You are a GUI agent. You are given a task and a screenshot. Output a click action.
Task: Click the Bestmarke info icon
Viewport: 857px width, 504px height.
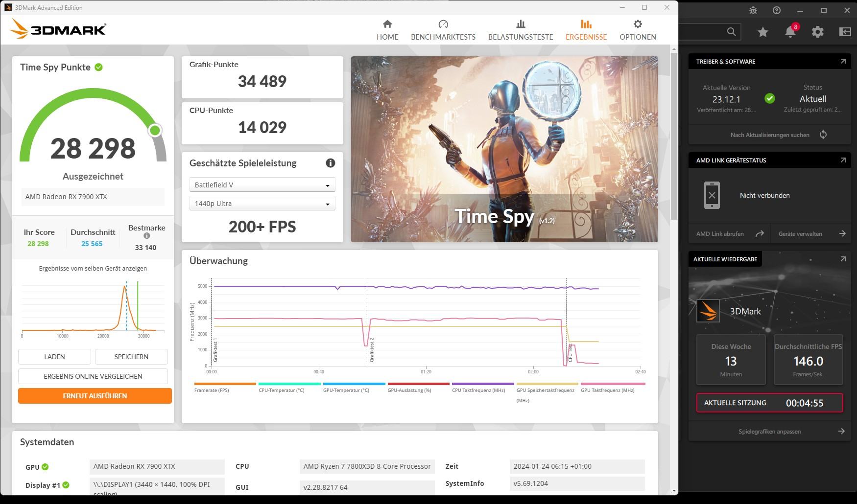point(146,236)
